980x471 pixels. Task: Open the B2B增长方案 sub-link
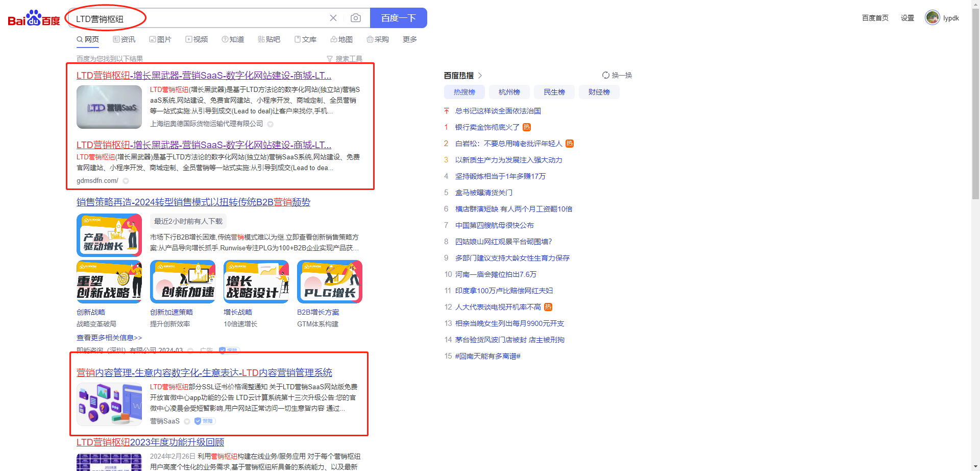click(x=318, y=312)
